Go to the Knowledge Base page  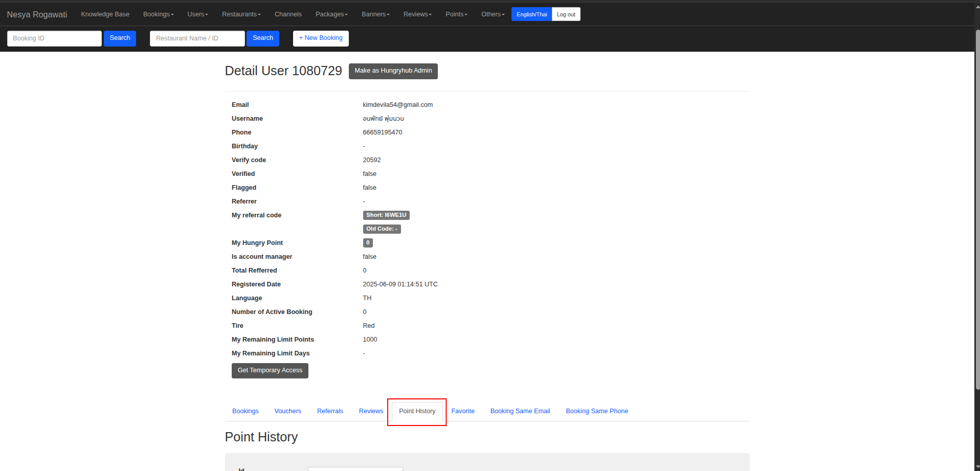pyautogui.click(x=105, y=14)
